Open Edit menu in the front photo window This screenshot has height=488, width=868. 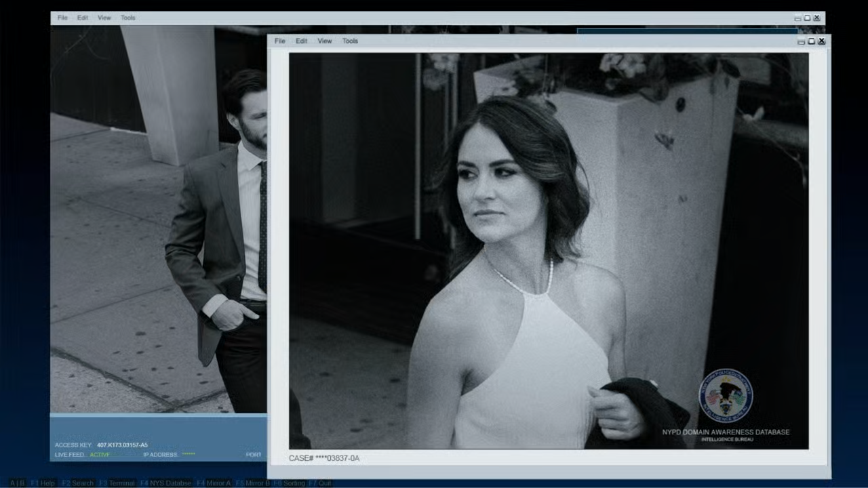tap(301, 41)
